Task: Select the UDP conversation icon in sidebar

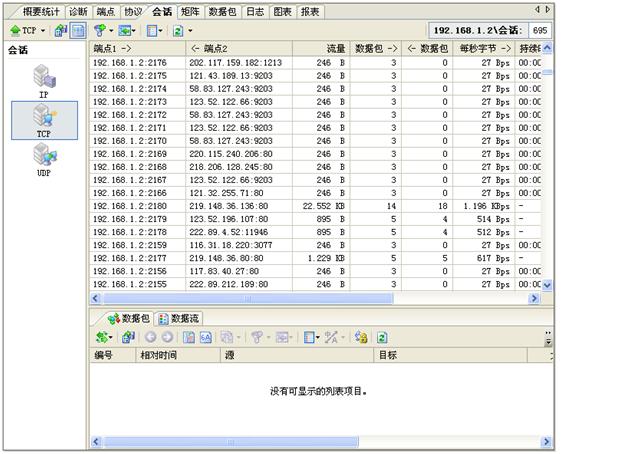Action: (x=43, y=158)
